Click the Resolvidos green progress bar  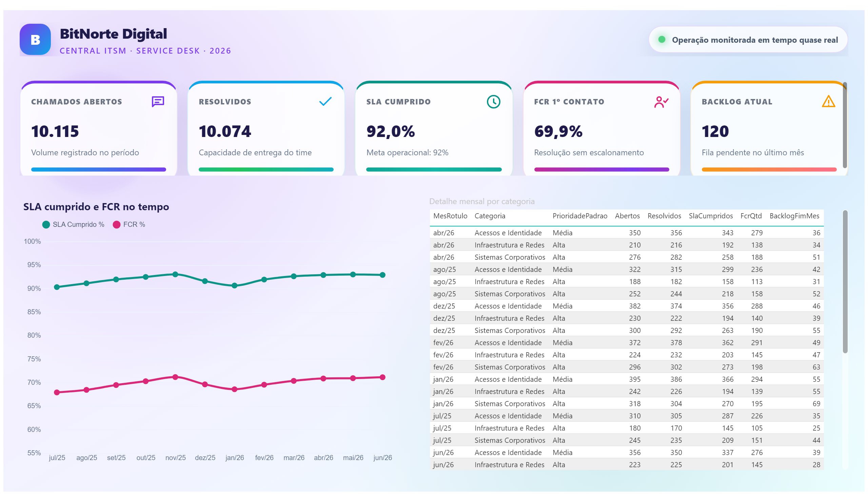tap(266, 169)
